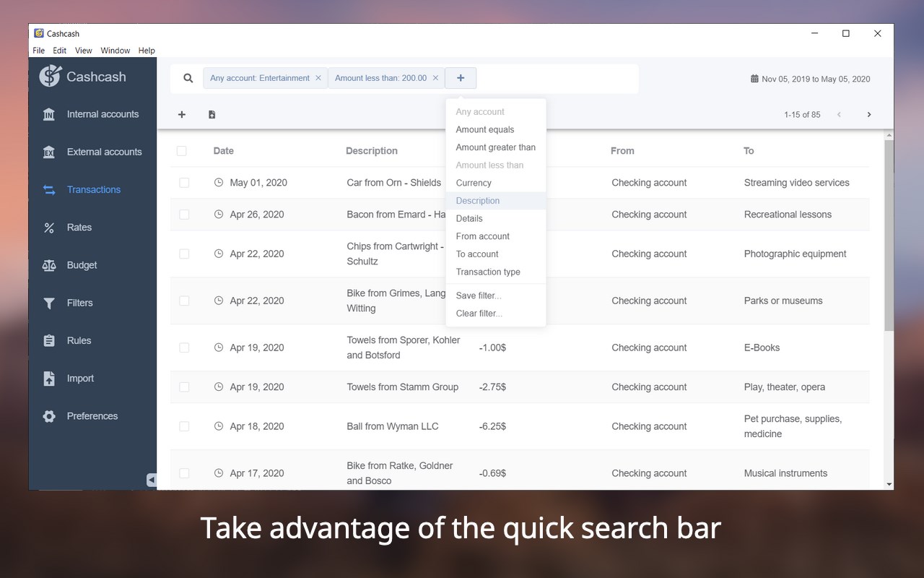Click the scrollbar down arrow
The height and width of the screenshot is (578, 924).
889,484
